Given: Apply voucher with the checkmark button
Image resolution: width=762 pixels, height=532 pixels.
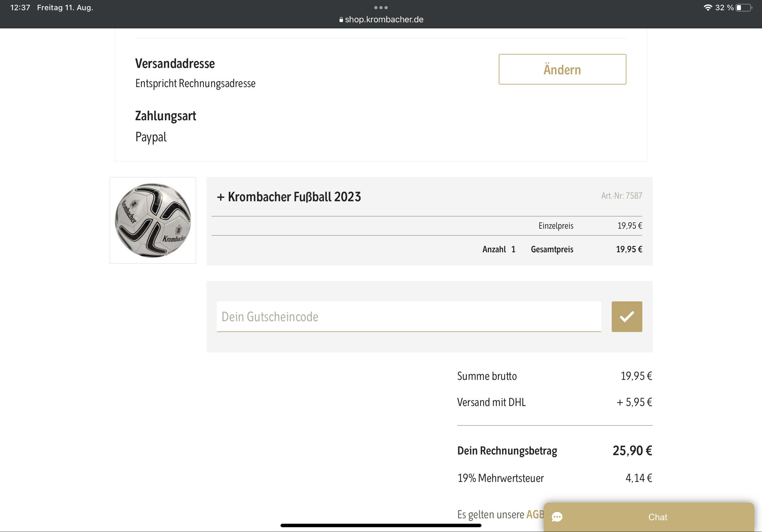Looking at the screenshot, I should coord(627,316).
